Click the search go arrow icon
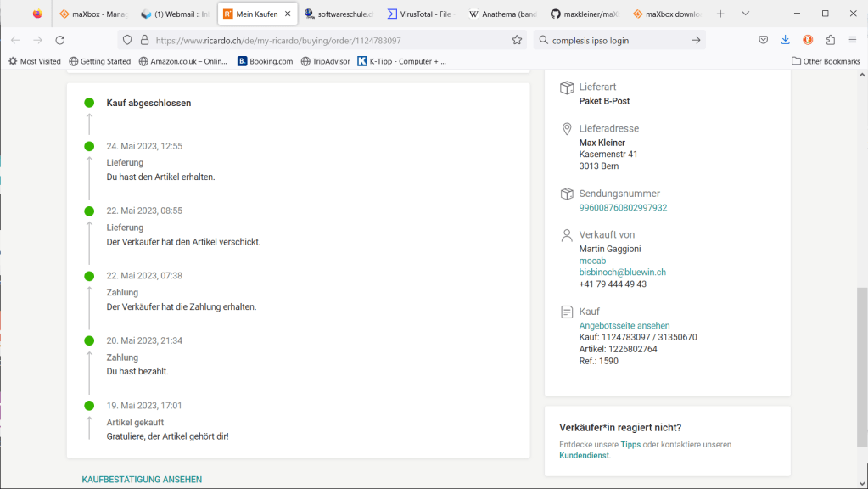Viewport: 868px width, 489px height. (696, 40)
